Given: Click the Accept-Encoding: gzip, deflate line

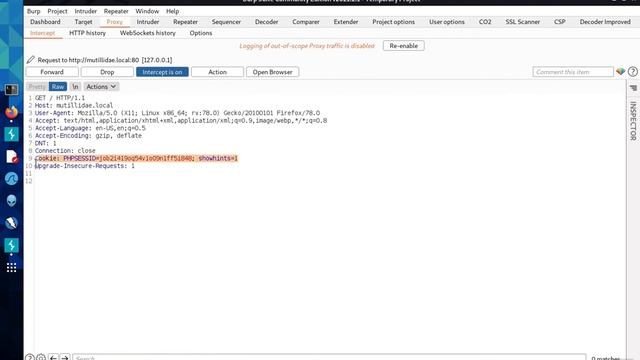Looking at the screenshot, I should pos(88,136).
